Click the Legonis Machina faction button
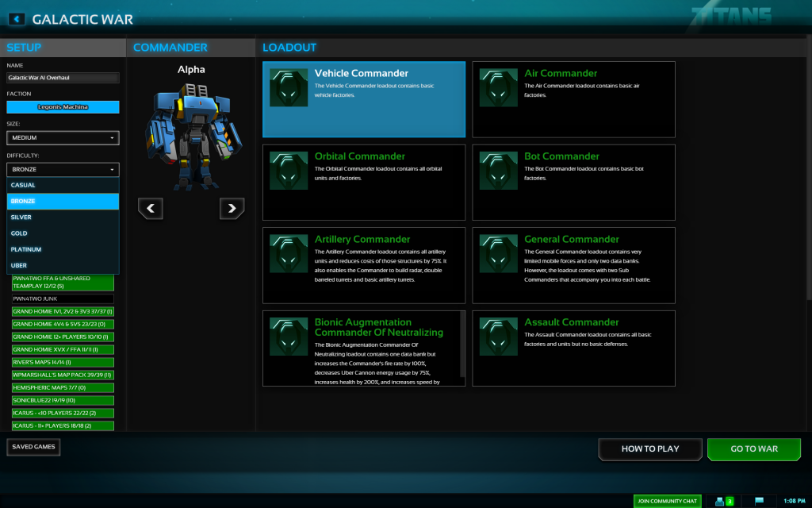The image size is (812, 508). tap(63, 107)
